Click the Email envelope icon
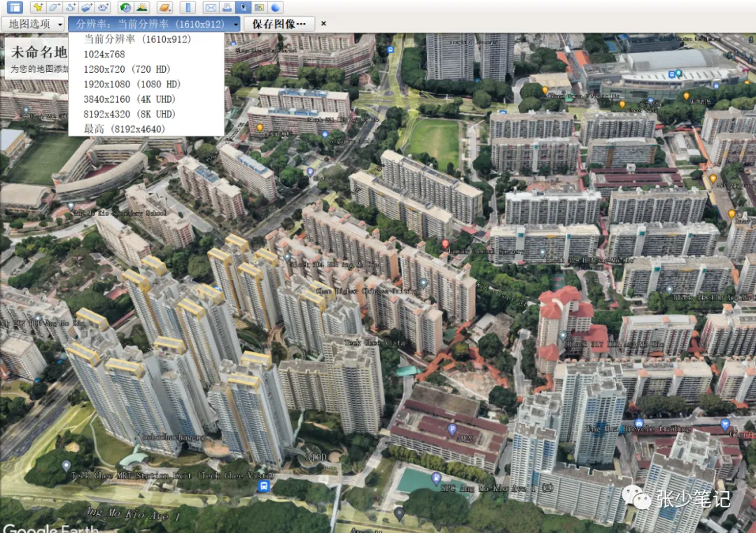The height and width of the screenshot is (533, 756). pos(211,7)
